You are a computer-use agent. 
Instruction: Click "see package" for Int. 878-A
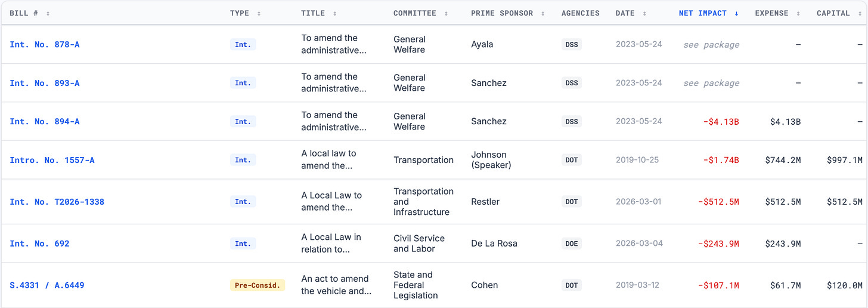point(711,45)
